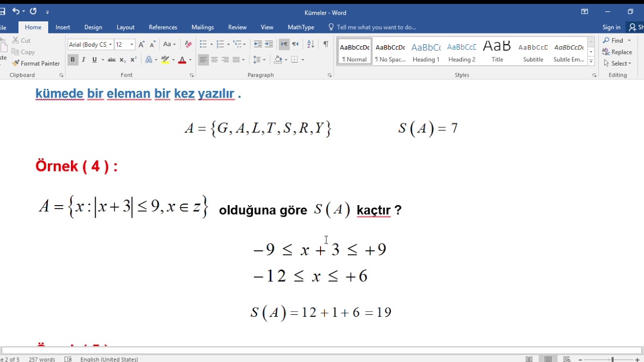Open the font name dropdown
Image resolution: width=644 pixels, height=362 pixels.
pos(110,44)
